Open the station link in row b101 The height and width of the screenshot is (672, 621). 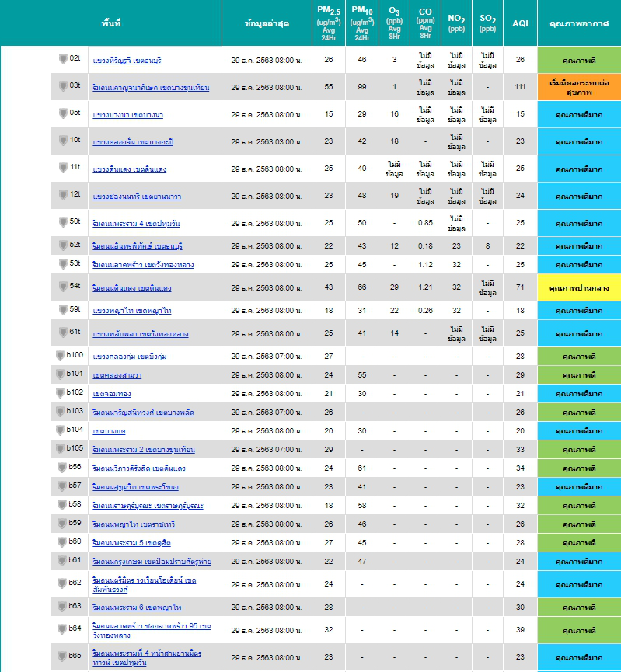pyautogui.click(x=117, y=375)
